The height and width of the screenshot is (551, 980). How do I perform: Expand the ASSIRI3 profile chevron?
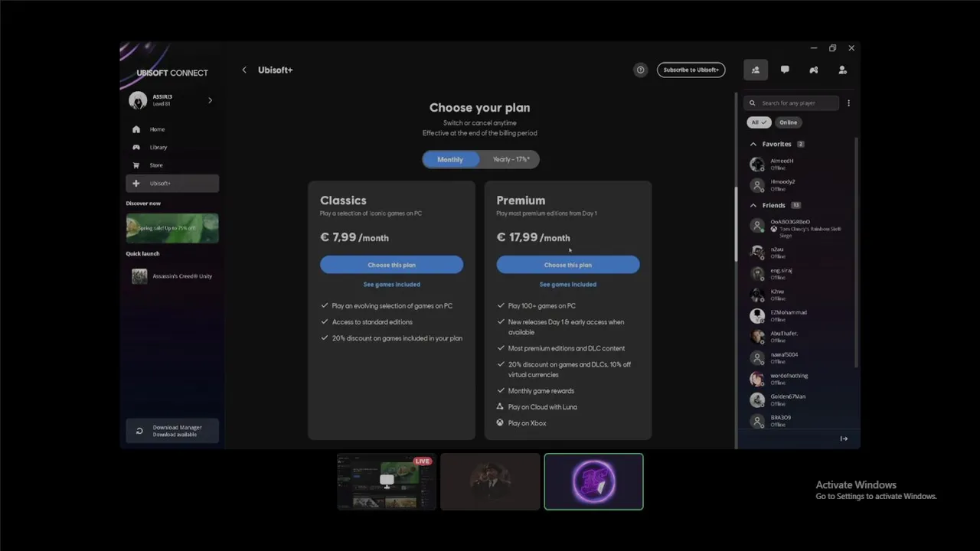(x=210, y=100)
